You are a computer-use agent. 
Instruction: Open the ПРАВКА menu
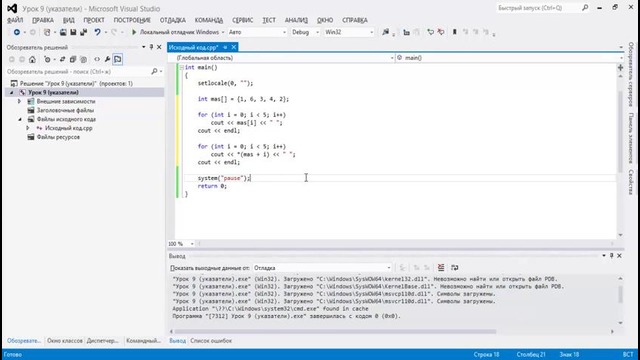pos(43,20)
